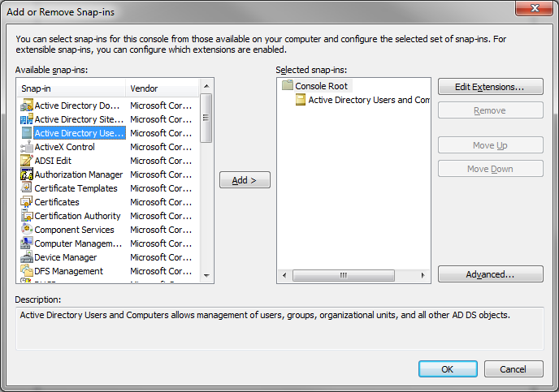Select 'Certification Authority' snap-in name

(77, 216)
